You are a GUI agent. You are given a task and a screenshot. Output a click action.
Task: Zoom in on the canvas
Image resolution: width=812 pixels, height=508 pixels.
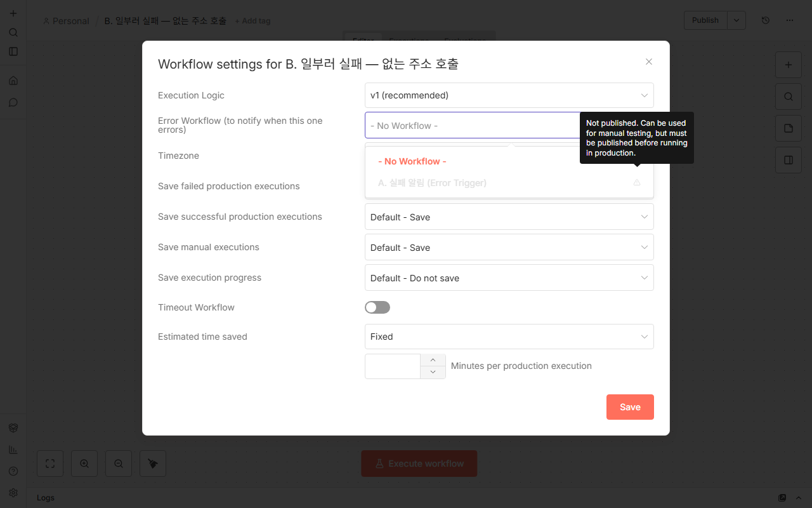84,464
